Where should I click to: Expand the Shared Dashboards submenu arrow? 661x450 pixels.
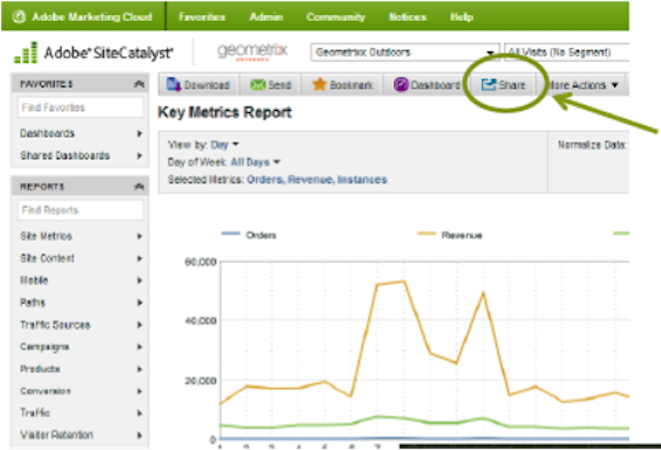[140, 156]
